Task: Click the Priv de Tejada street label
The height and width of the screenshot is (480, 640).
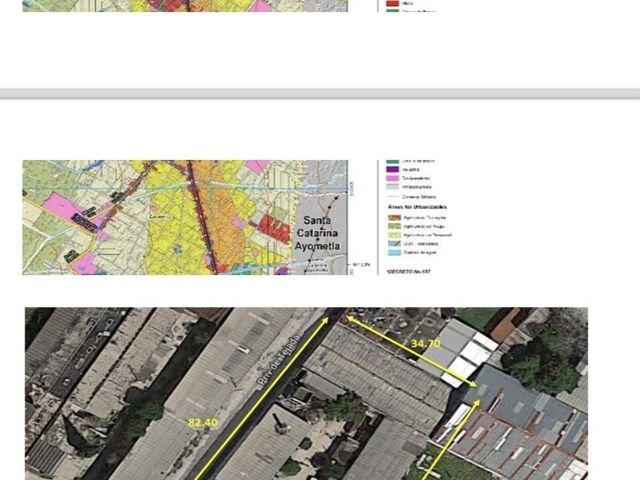Action: point(279,359)
